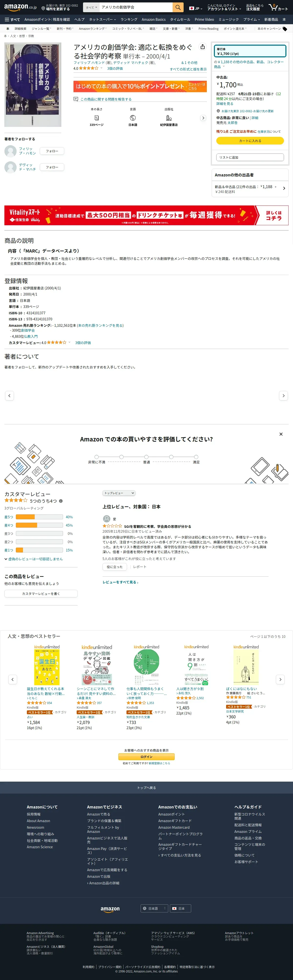Add item with カートに入れる button
This screenshot has width=293, height=980.
[x=250, y=141]
